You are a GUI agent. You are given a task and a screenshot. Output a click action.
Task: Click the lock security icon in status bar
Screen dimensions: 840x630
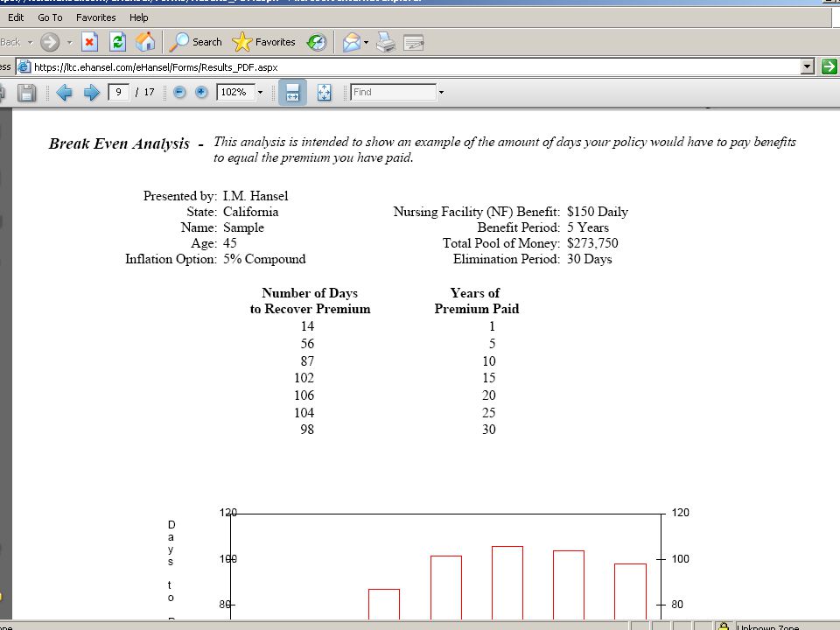(x=724, y=626)
